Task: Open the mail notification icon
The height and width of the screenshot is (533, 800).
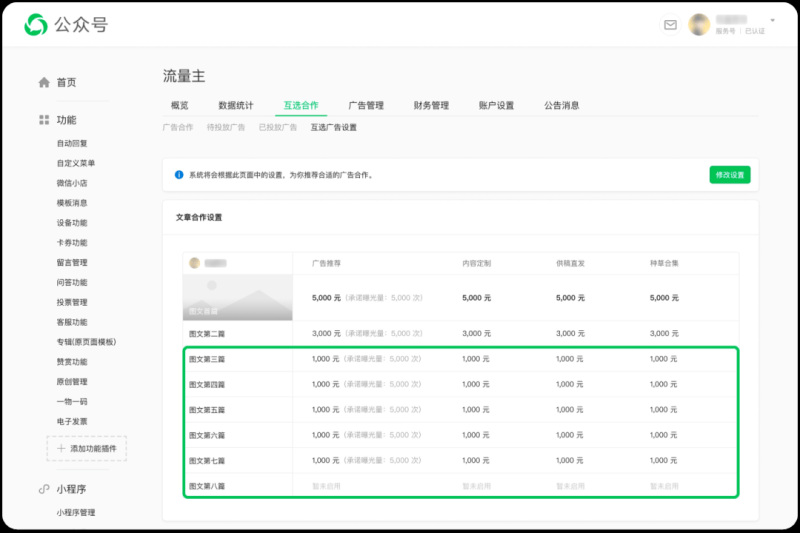Action: [670, 24]
